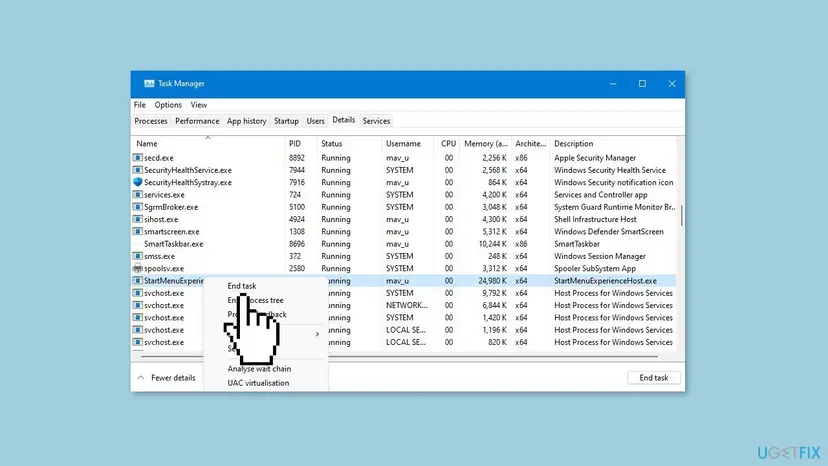Screen dimensions: 828x466
Task: Click the SecurityHealthService.exe process icon
Action: [x=137, y=170]
